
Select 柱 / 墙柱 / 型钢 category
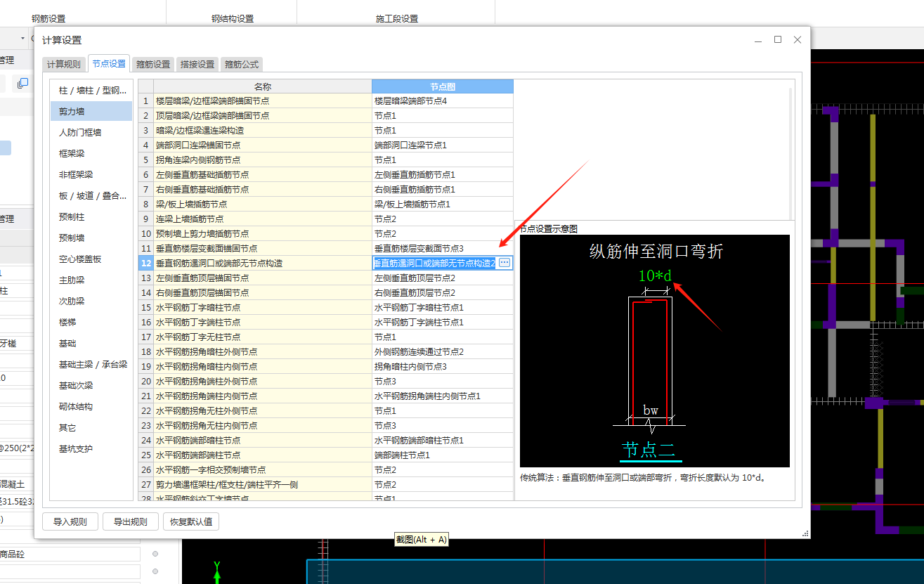91,90
